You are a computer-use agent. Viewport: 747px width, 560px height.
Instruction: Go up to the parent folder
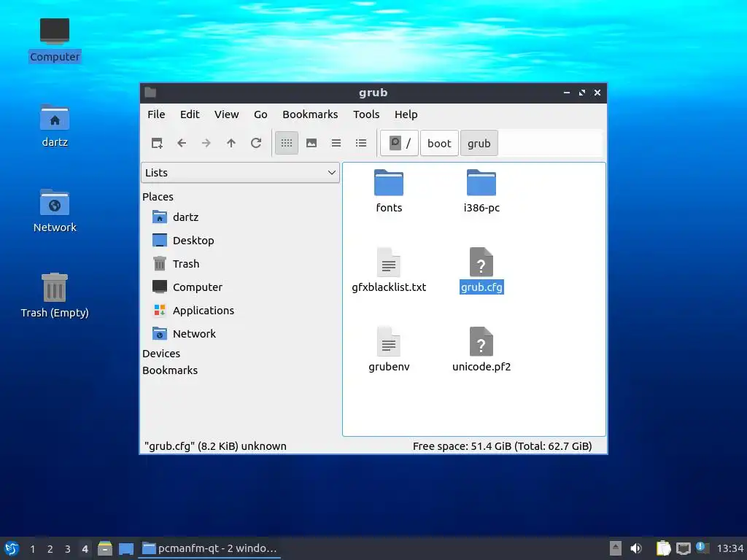pos(231,143)
